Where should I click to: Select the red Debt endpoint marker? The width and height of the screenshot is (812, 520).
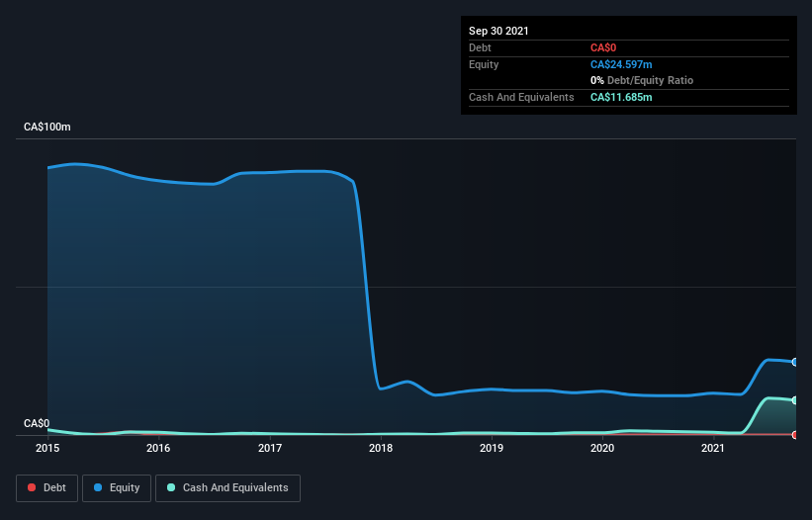[x=795, y=435]
